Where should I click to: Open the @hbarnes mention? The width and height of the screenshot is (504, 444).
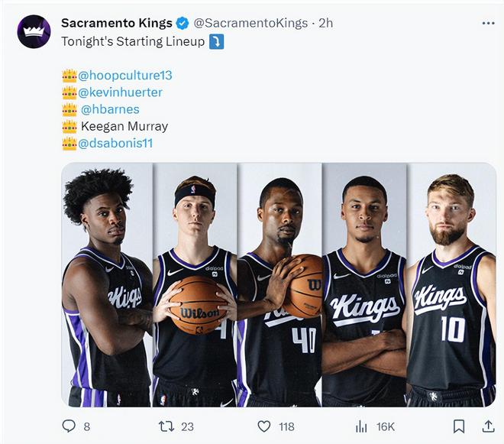pyautogui.click(x=110, y=109)
